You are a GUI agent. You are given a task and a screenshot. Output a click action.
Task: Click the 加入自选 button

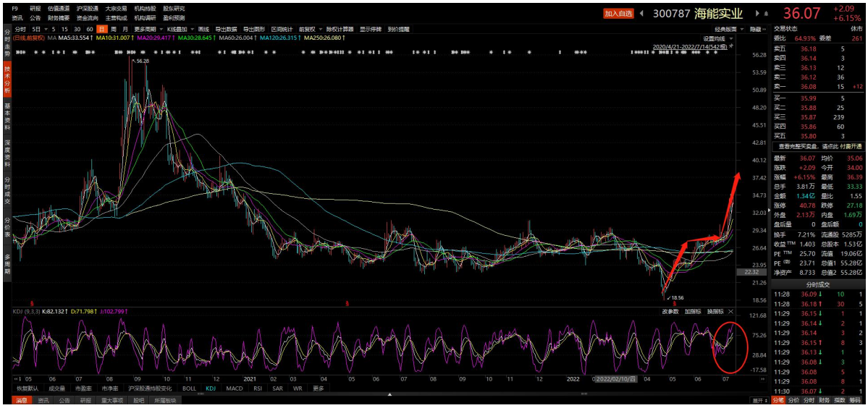[619, 13]
